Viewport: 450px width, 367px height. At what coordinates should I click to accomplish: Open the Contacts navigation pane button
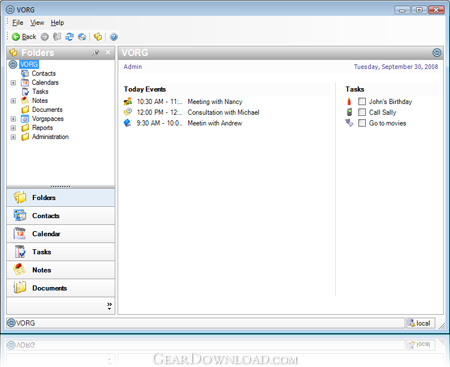(x=61, y=216)
